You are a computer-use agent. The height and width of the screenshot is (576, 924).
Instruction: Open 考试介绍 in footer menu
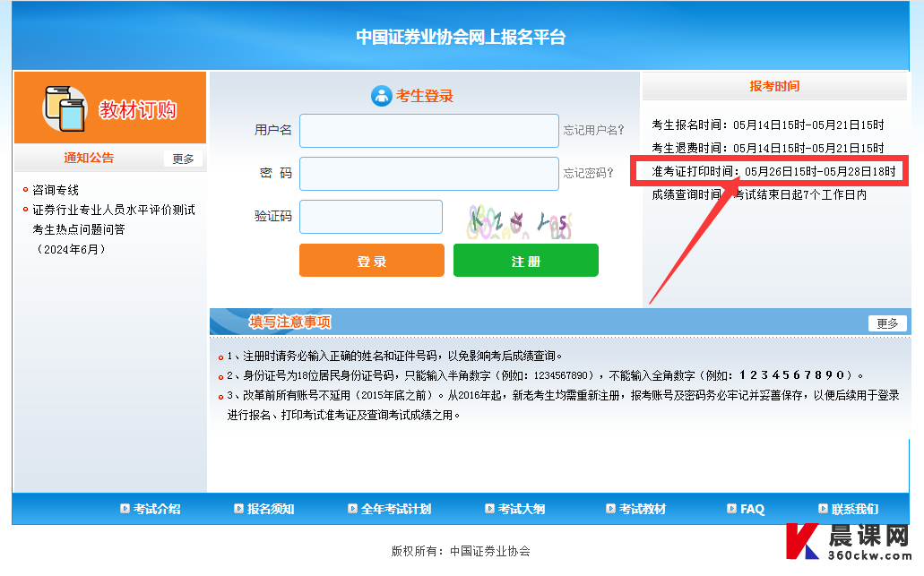[x=157, y=509]
